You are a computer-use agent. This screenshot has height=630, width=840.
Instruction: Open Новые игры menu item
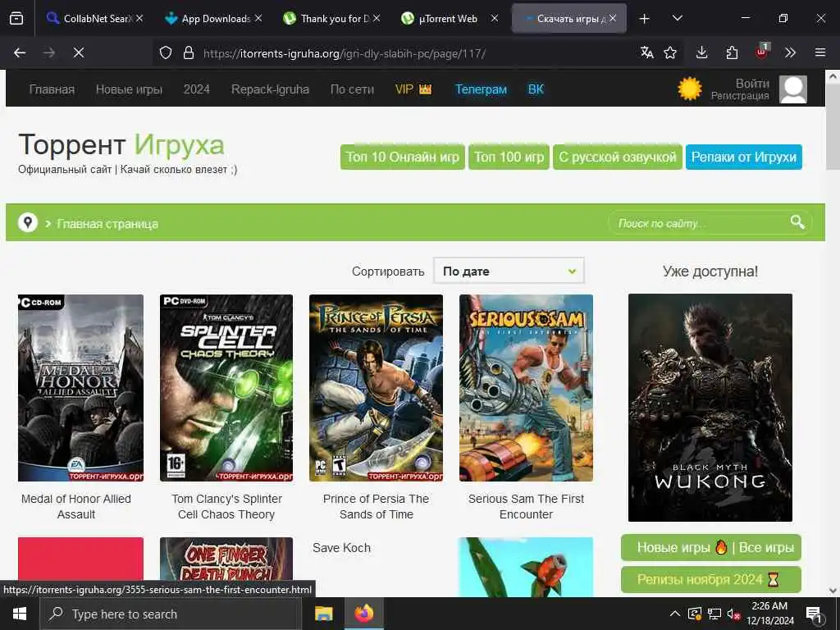[x=129, y=89]
